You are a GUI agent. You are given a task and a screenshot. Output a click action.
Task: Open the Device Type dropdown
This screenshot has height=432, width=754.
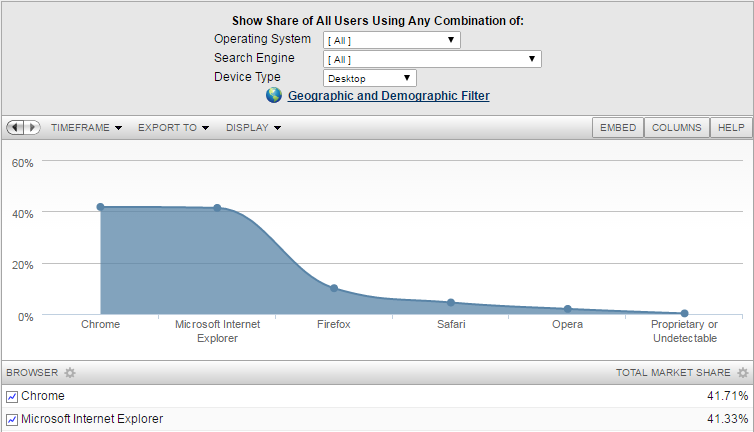369,78
